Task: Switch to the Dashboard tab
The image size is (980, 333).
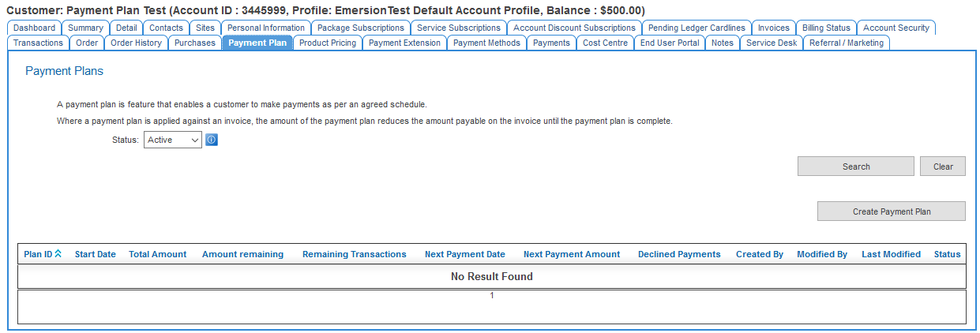Action: tap(35, 28)
